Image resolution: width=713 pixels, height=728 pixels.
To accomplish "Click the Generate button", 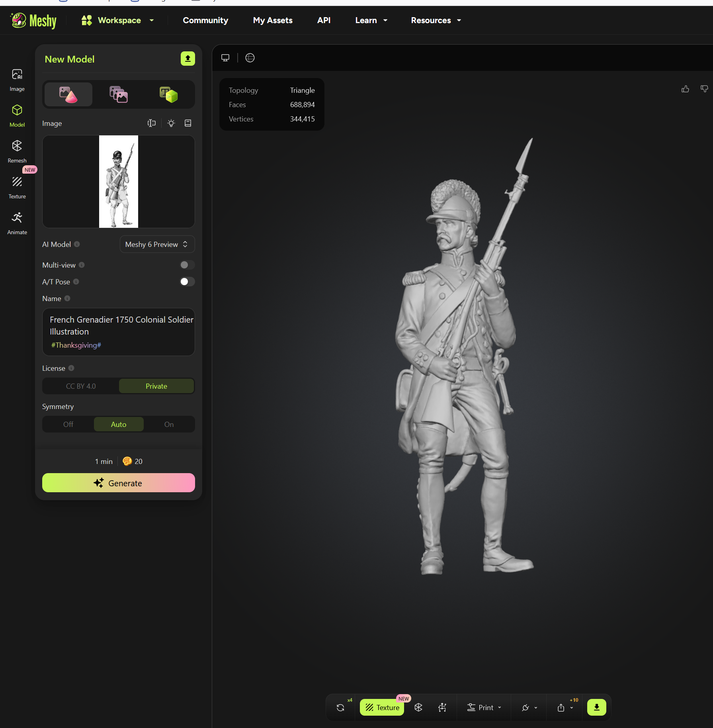I will (118, 483).
